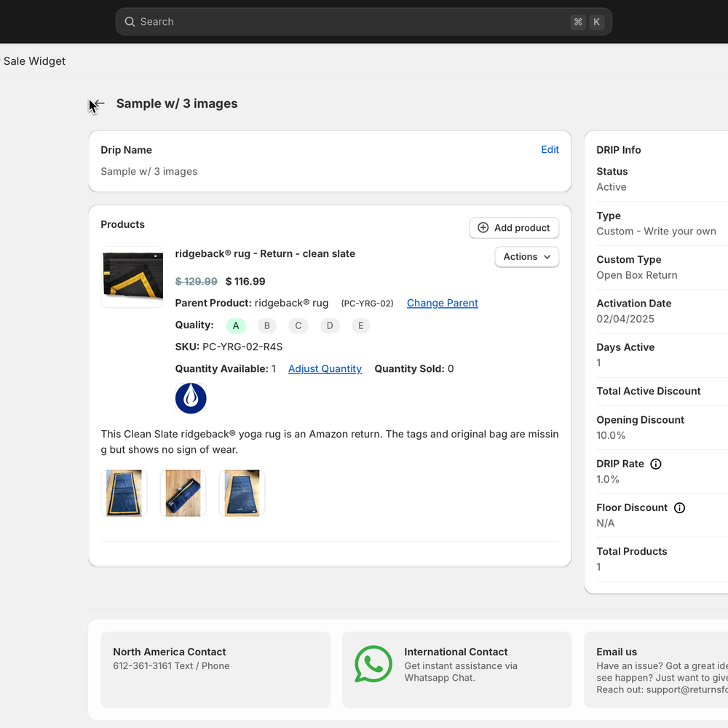
Task: Select quality grade D
Action: (x=330, y=325)
